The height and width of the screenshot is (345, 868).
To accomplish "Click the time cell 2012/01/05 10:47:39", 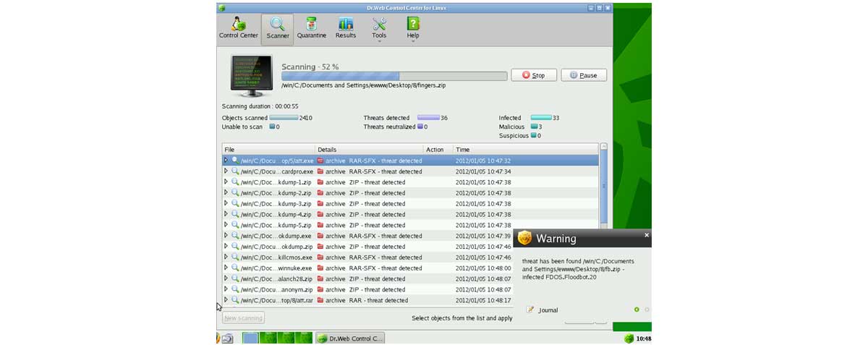I will pyautogui.click(x=483, y=236).
